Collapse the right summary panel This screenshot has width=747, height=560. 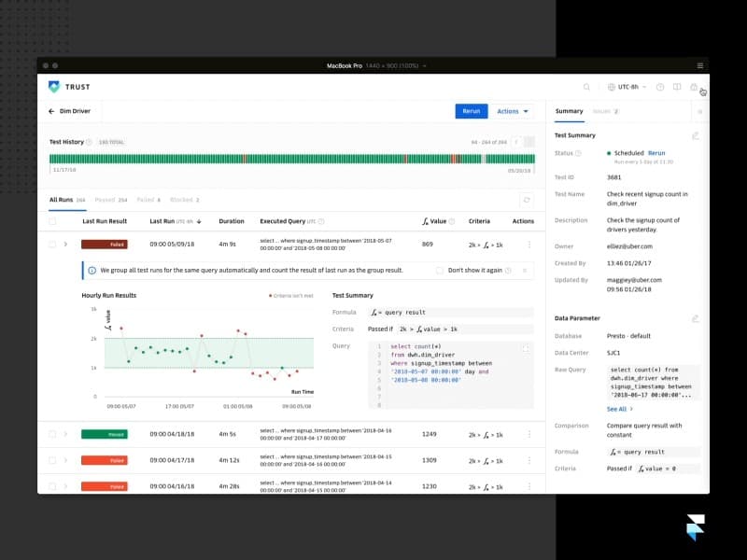[699, 111]
